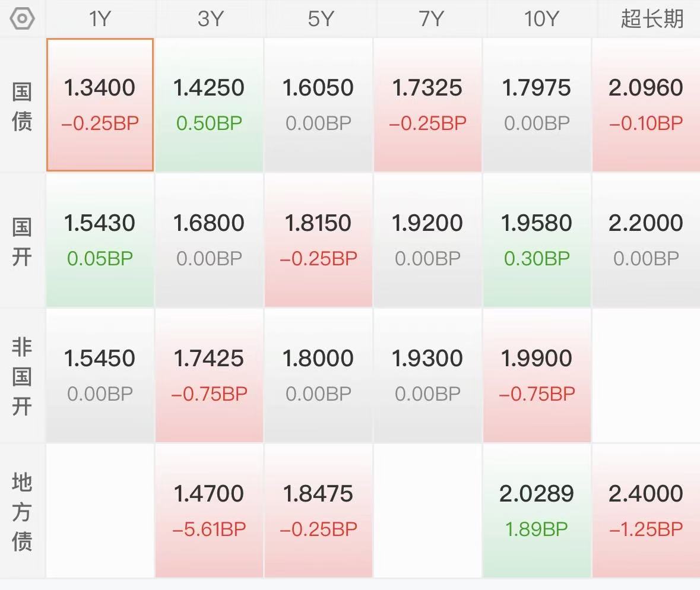Open the 国债 超长期 cell showing 2.0960
The width and height of the screenshot is (700, 590).
(646, 105)
